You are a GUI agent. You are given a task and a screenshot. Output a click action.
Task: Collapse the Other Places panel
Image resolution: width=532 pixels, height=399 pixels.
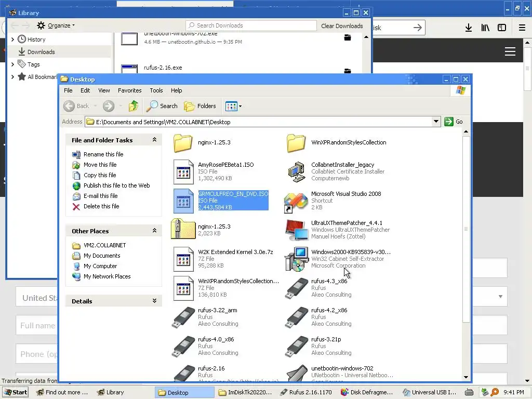pos(154,231)
